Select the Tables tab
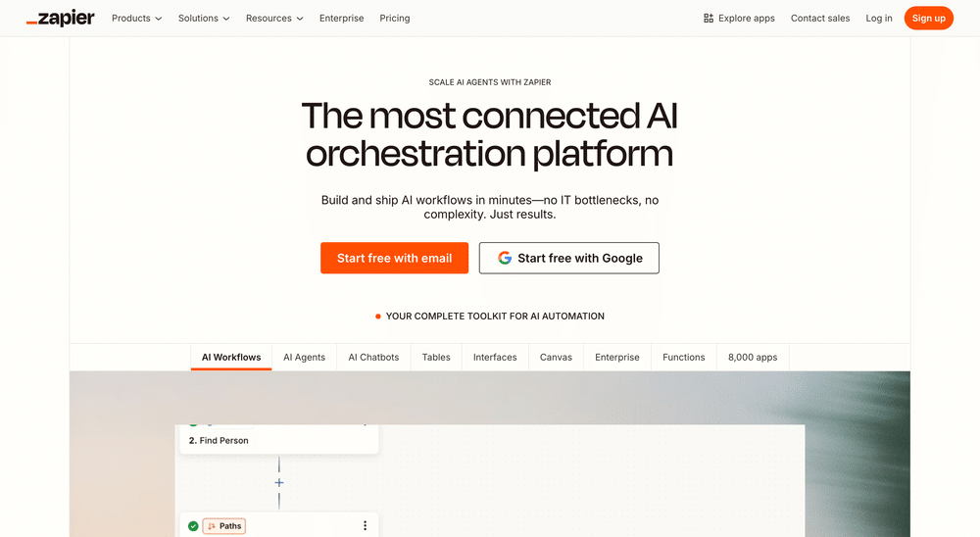 pyautogui.click(x=436, y=357)
